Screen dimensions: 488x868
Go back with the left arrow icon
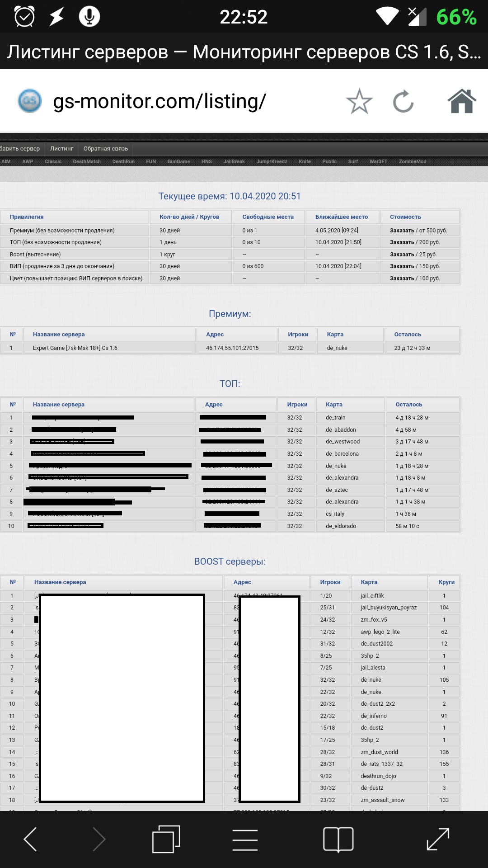pos(30,840)
